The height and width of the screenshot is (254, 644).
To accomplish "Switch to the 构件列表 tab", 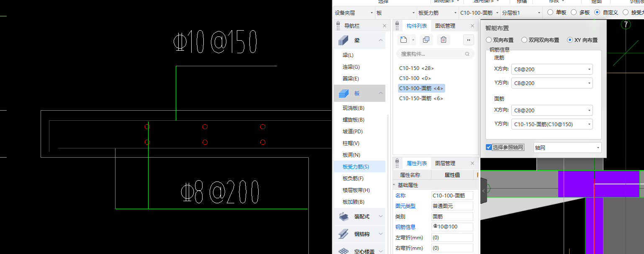I will tap(417, 26).
